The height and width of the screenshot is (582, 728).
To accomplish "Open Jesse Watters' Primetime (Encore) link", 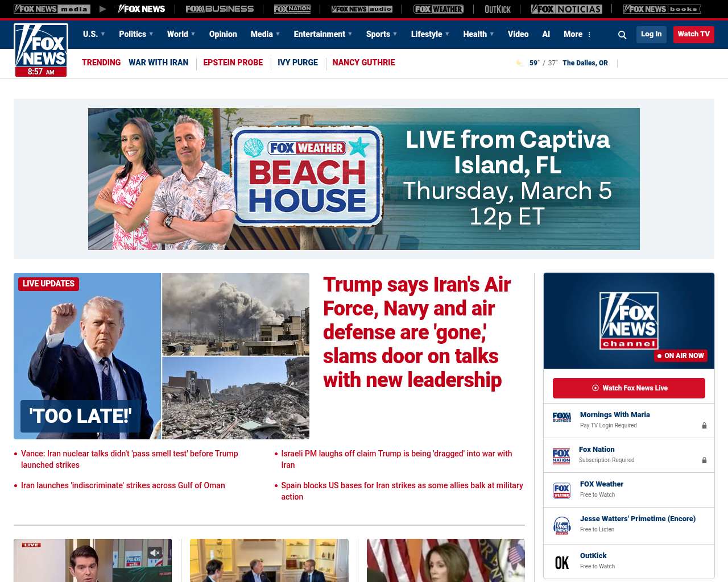I will click(x=638, y=519).
